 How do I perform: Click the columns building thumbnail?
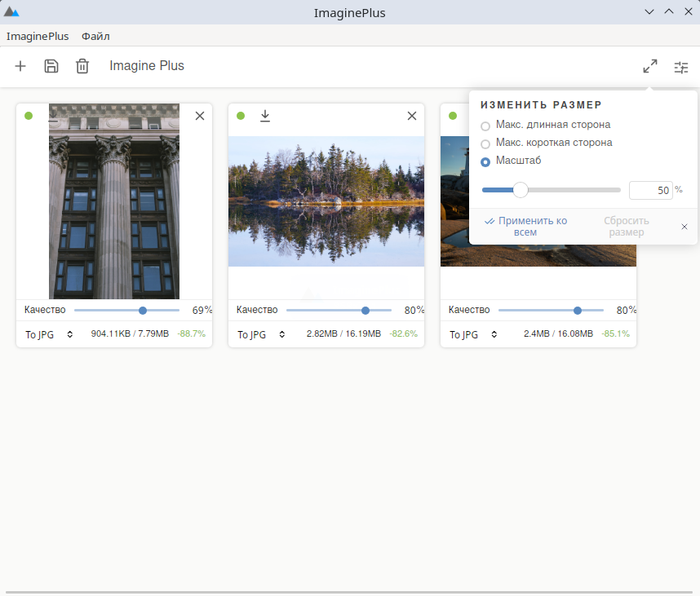point(114,201)
